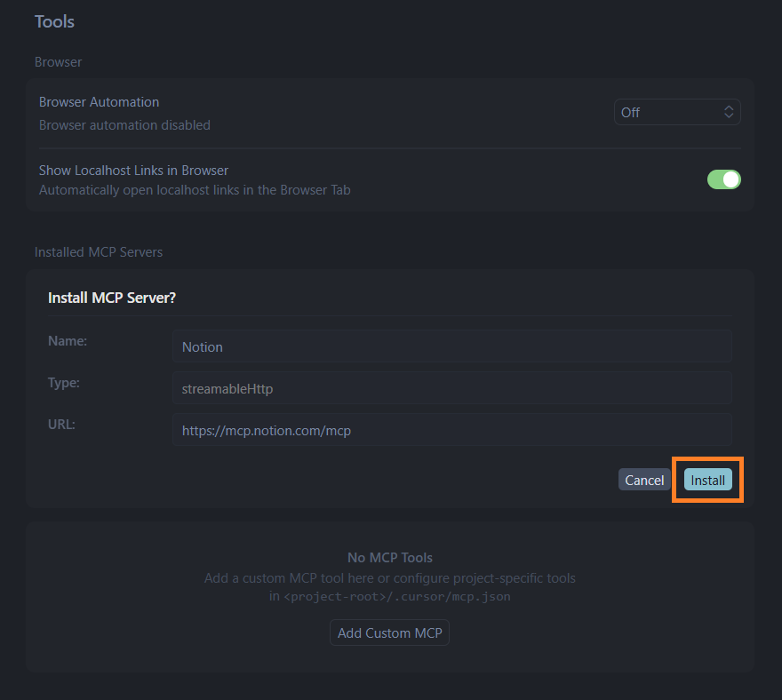This screenshot has height=700, width=782.
Task: Click the Install MCP Server? dialog title
Action: tap(112, 298)
